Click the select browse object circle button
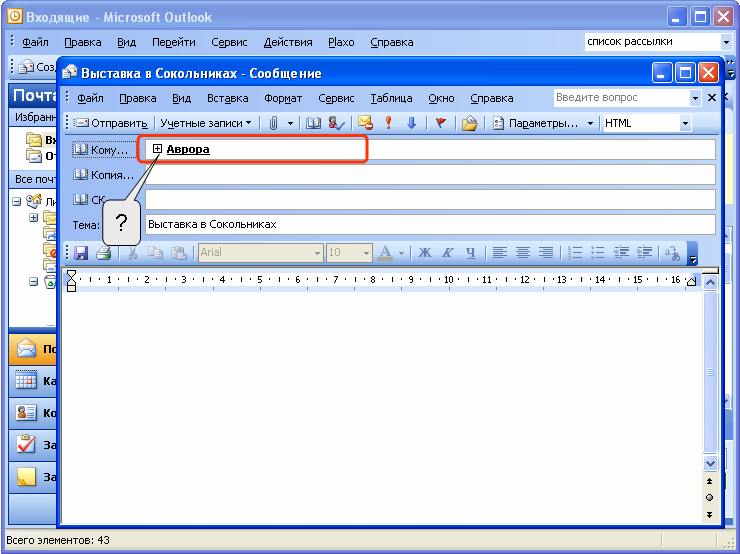Screen dimensions: 740x554 709,497
